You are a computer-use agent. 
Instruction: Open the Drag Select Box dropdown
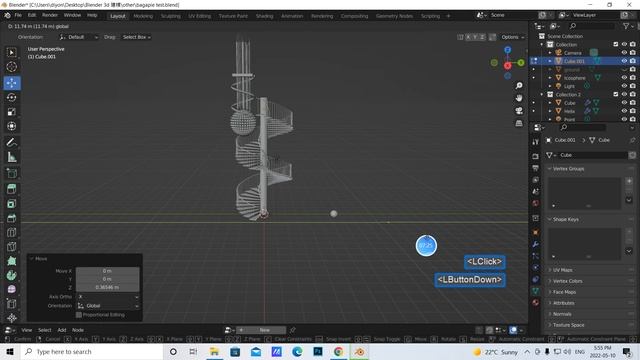pos(136,37)
